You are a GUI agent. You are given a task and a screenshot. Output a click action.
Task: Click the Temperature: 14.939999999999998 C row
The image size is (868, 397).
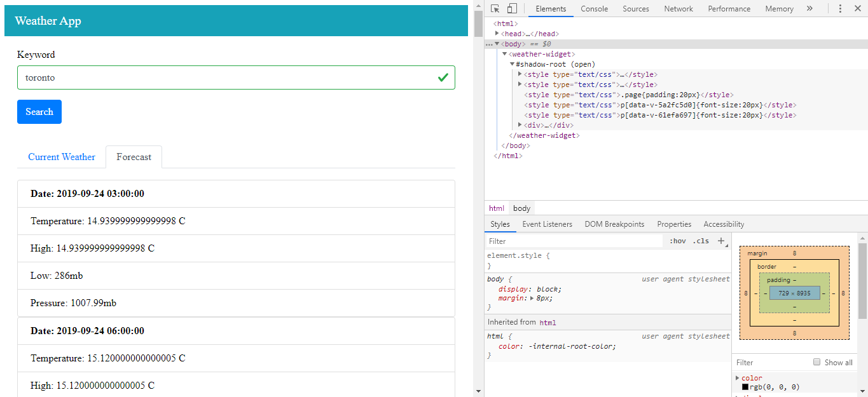(x=236, y=221)
